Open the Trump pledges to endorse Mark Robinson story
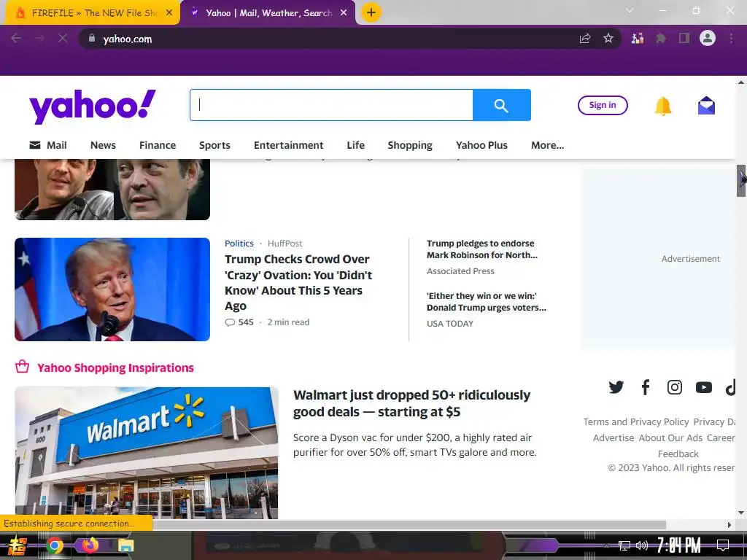The height and width of the screenshot is (560, 747). tap(482, 249)
